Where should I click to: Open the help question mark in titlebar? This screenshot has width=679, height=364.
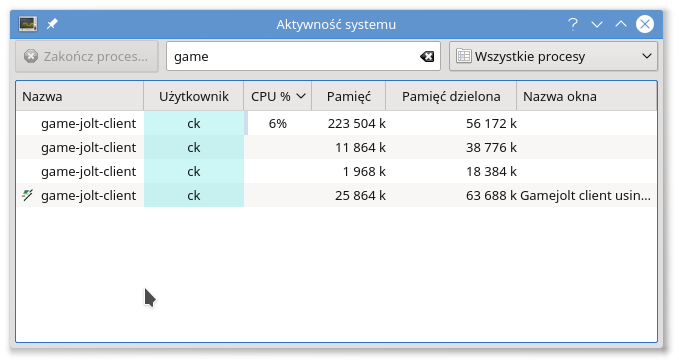click(x=573, y=24)
